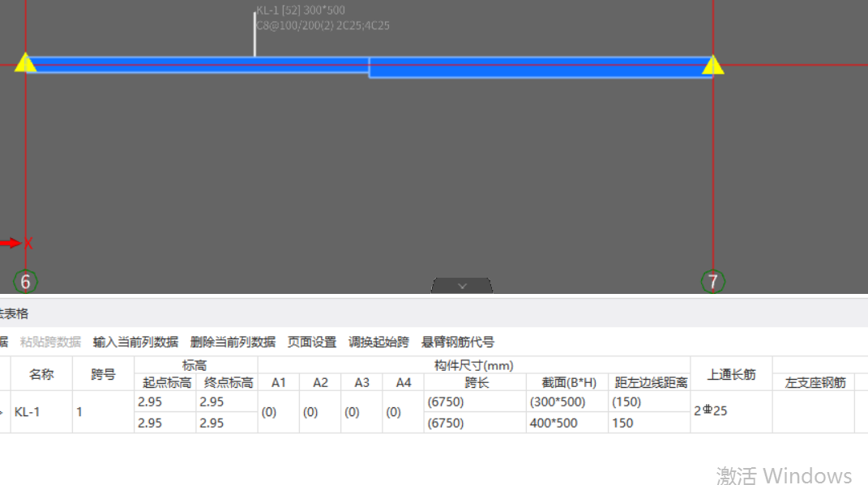Screen dimensions: 868x485
Task: Click span number cell showing 1
Action: pyautogui.click(x=103, y=412)
